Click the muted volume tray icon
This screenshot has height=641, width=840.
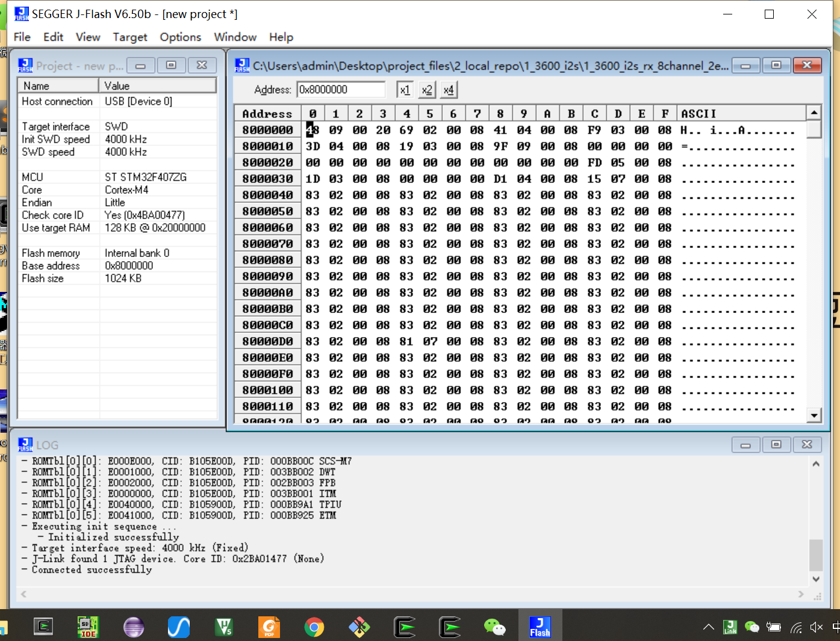tap(816, 628)
